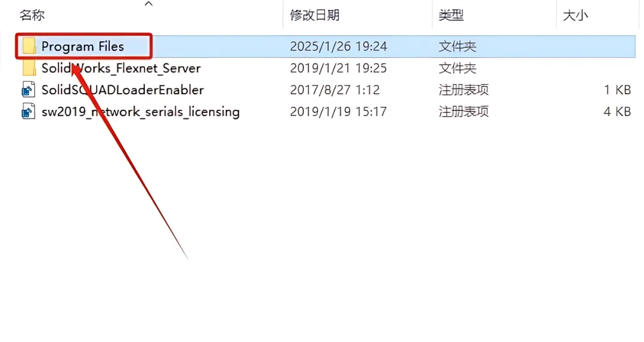Click the 2019/1/21 19:25 modified date
The width and height of the screenshot is (644, 342).
[x=339, y=68]
